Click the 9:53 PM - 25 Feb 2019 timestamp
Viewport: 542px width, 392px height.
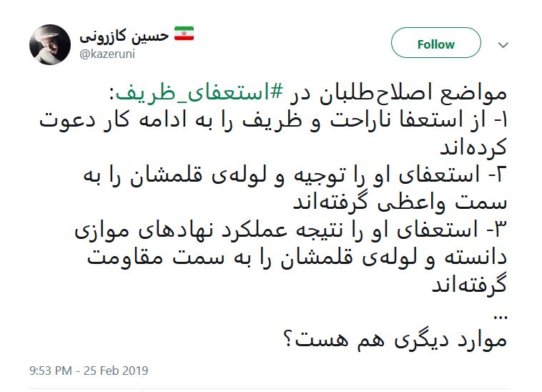(x=88, y=371)
